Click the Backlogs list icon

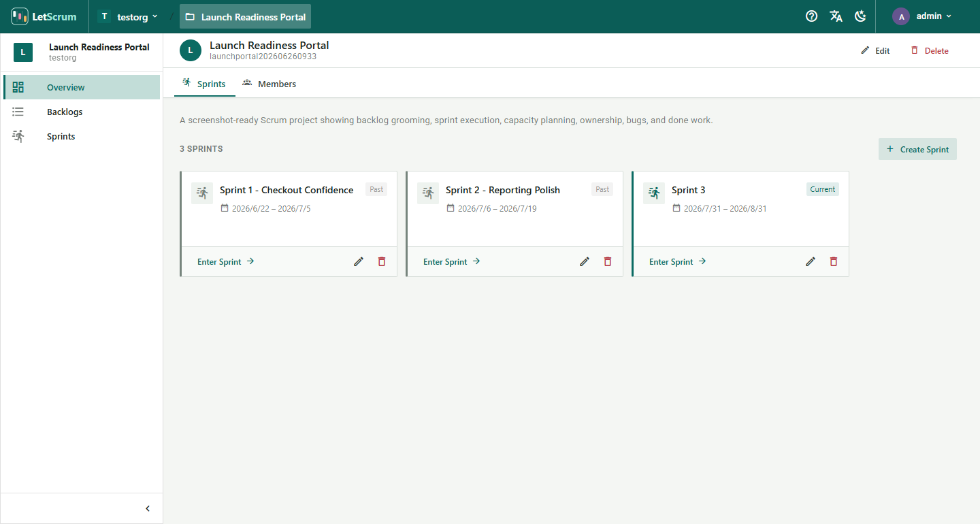pos(18,112)
